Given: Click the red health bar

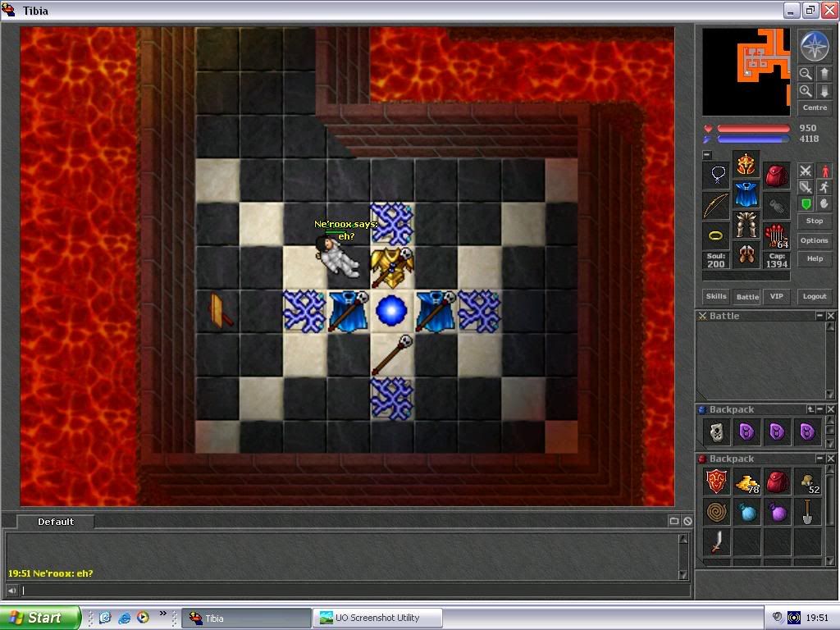Looking at the screenshot, I should 754,129.
